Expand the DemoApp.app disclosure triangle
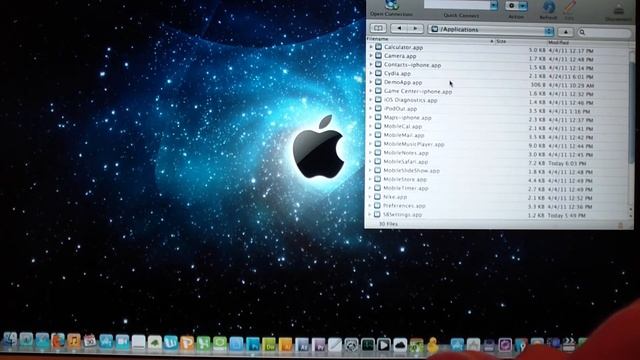640x360 pixels. 371,82
